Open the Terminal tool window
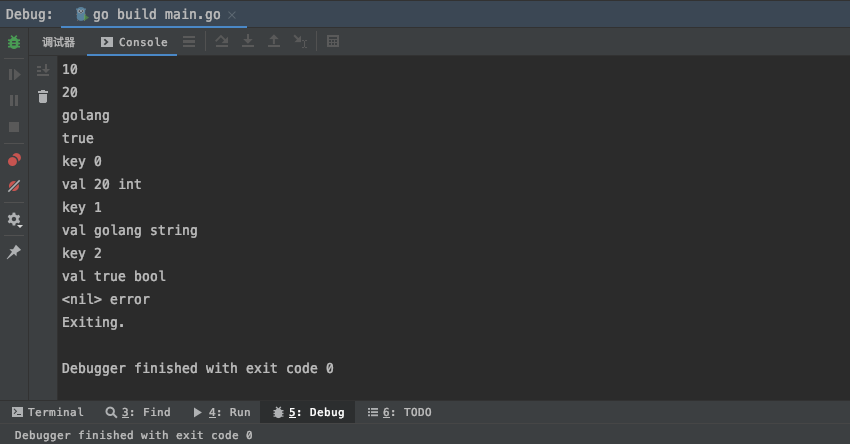850x444 pixels. click(x=48, y=412)
